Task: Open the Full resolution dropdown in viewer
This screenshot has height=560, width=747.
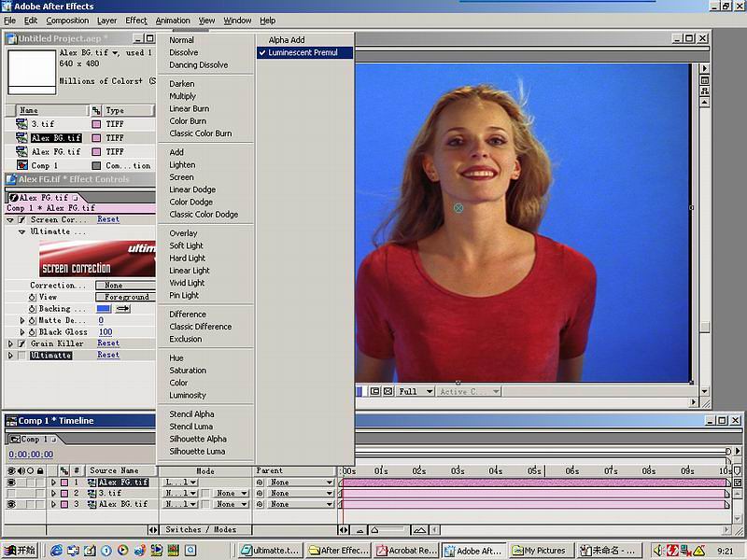Action: point(416,391)
